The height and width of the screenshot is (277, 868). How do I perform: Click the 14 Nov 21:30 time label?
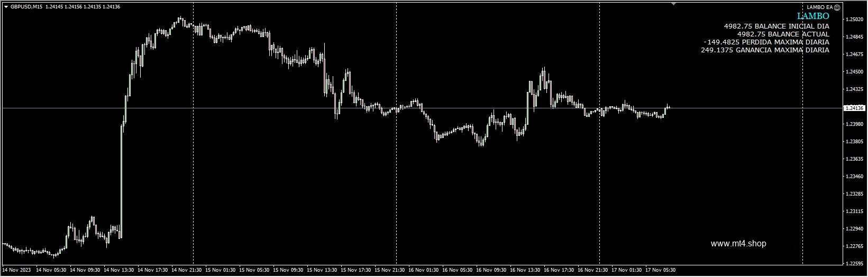coord(186,270)
